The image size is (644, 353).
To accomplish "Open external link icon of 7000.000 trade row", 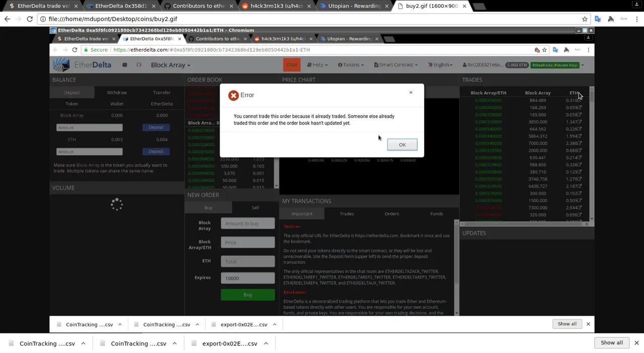I will (x=580, y=143).
